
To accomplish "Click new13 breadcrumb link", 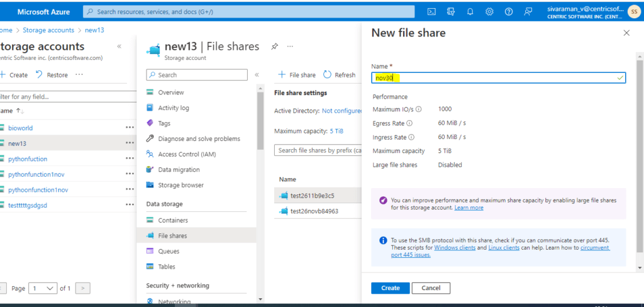I will [94, 30].
